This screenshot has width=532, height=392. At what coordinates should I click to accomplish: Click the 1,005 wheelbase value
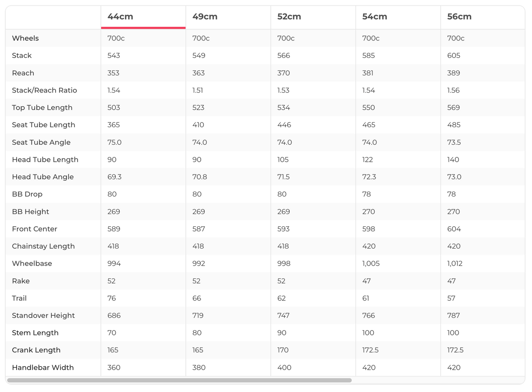pos(371,264)
